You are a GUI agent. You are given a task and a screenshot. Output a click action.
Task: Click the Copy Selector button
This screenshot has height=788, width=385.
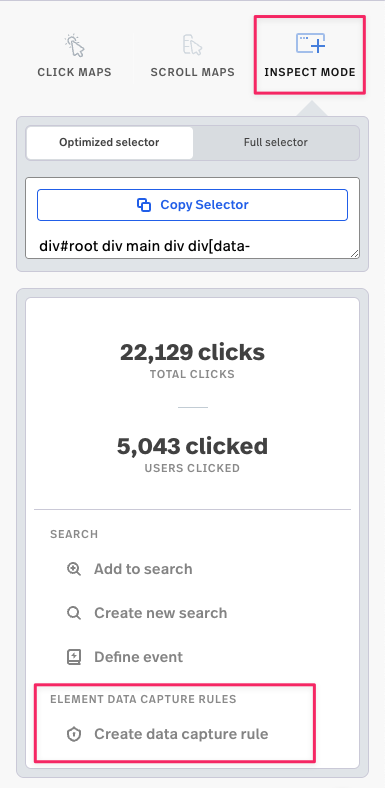(192, 205)
